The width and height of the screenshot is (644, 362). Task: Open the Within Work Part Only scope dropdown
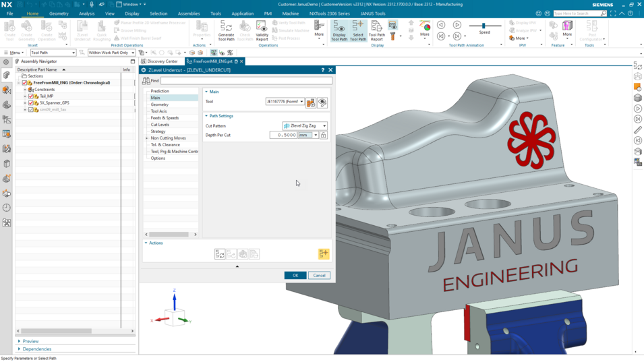pyautogui.click(x=111, y=53)
